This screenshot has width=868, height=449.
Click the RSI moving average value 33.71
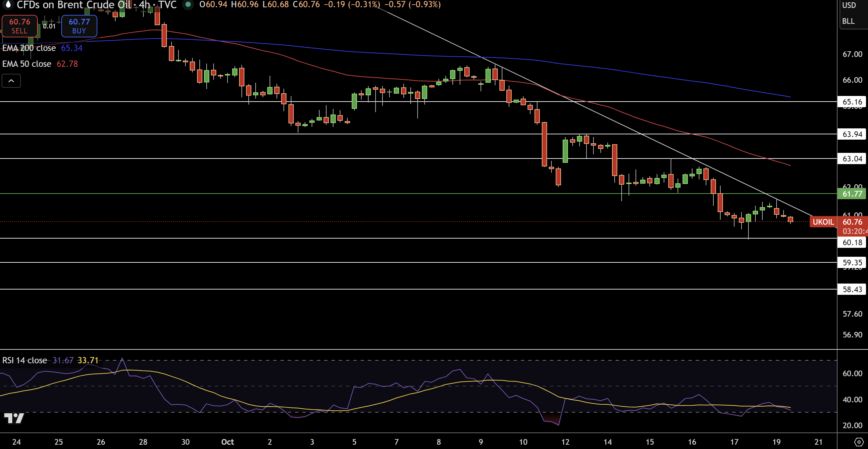(x=88, y=360)
